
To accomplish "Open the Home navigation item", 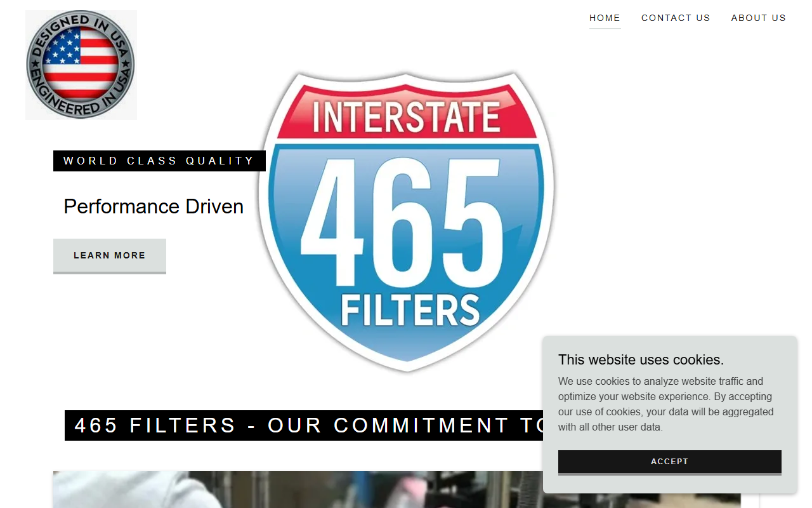I will click(605, 18).
